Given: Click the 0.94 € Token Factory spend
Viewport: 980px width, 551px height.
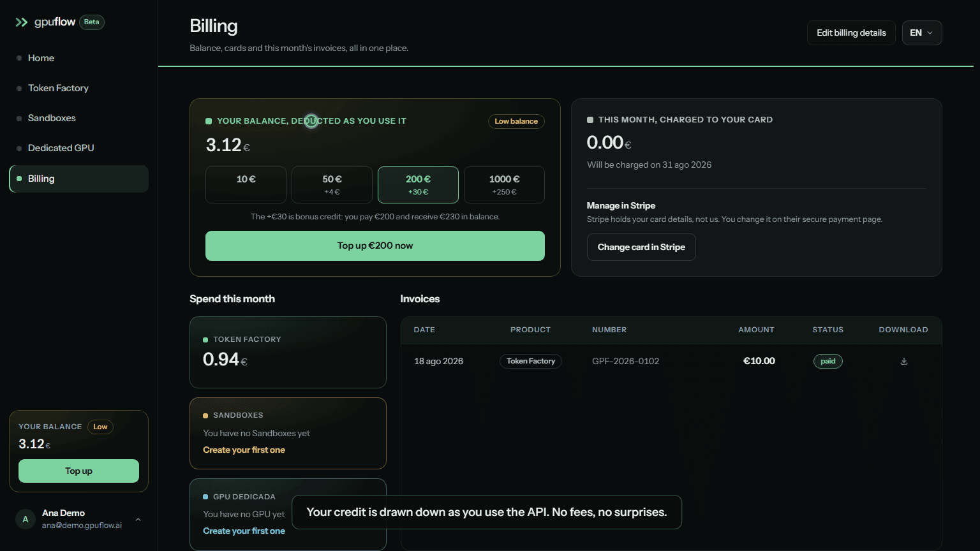Looking at the screenshot, I should 225,360.
